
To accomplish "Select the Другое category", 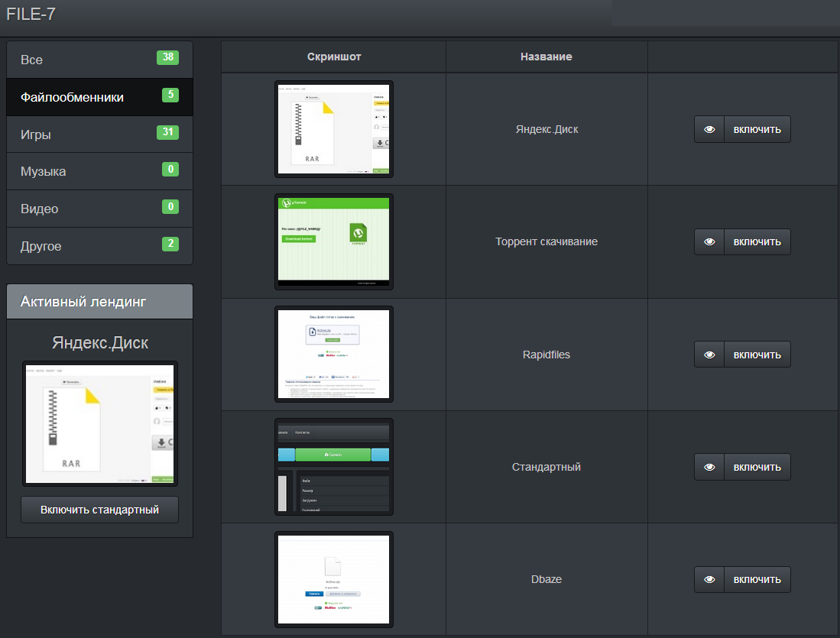I will (99, 246).
